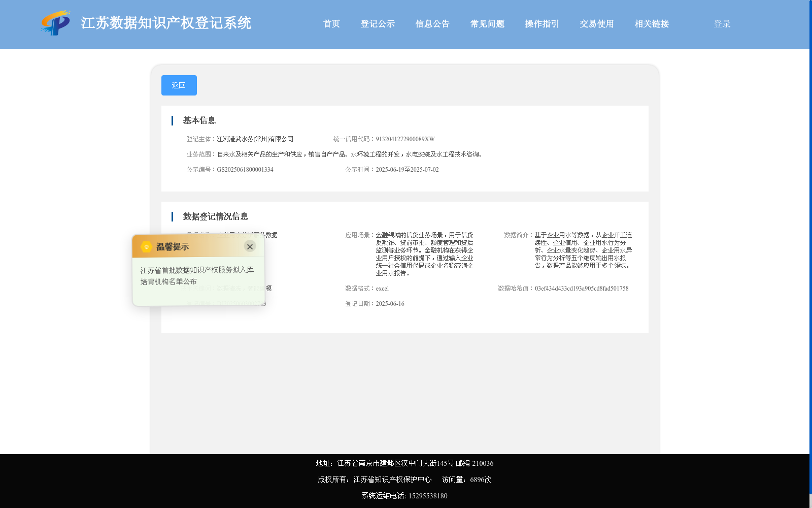Viewport: 812px width, 508px height.
Task: Click the lightbulb icon in 温馨提示
Action: 146,247
